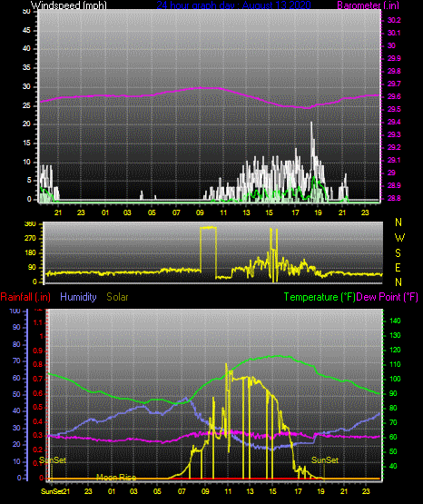Screen dimensions: 423x504
Task: Click the 'SunSet21' label below the lower chart
Action: [55, 491]
